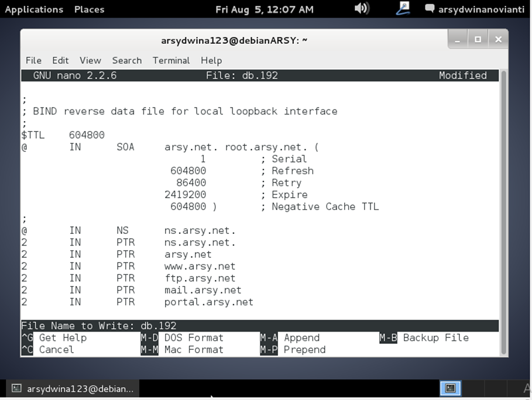Open the Search menu

(127, 60)
